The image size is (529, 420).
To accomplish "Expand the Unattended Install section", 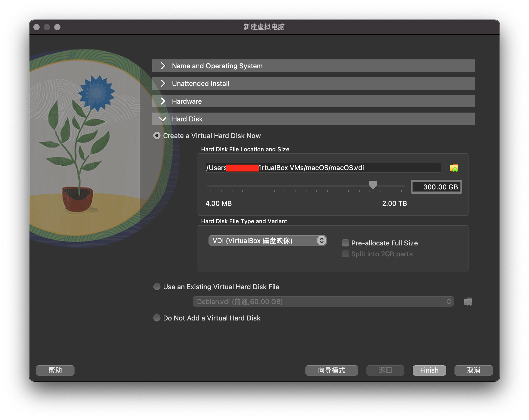I will (313, 83).
